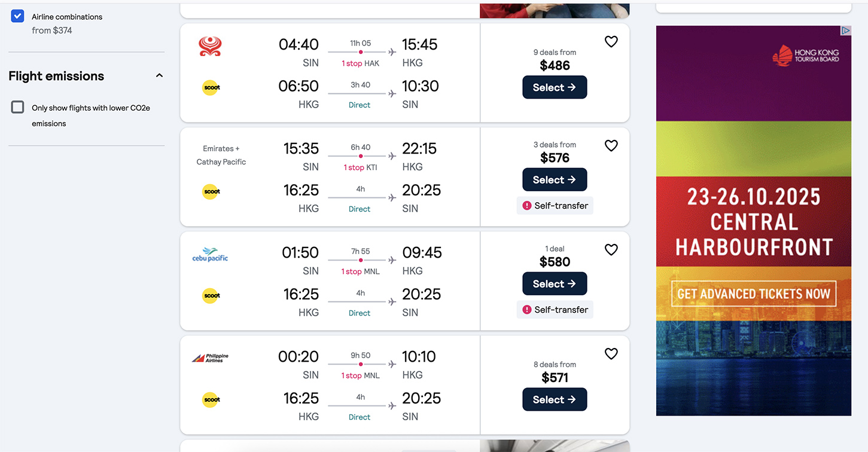Save the $486 Hainan flight with heart icon
The width and height of the screenshot is (868, 452).
click(x=611, y=42)
